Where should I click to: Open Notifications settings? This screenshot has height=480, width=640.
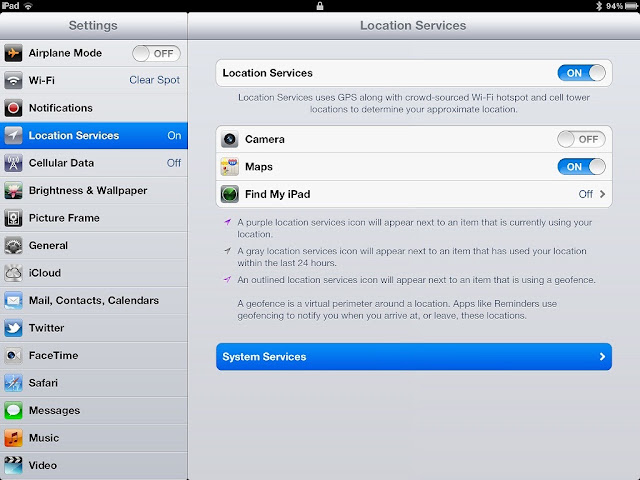[x=94, y=108]
